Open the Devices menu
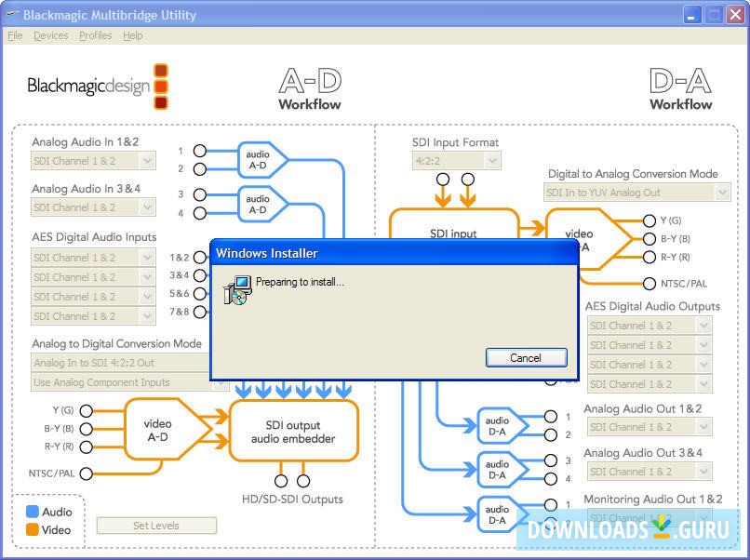 click(51, 35)
